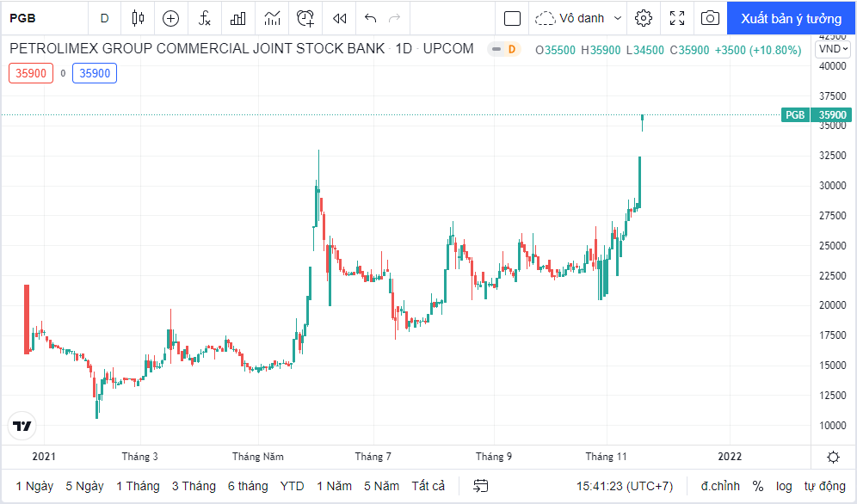857x504 pixels.
Task: Open the candlestick chart style selector
Action: pos(139,18)
